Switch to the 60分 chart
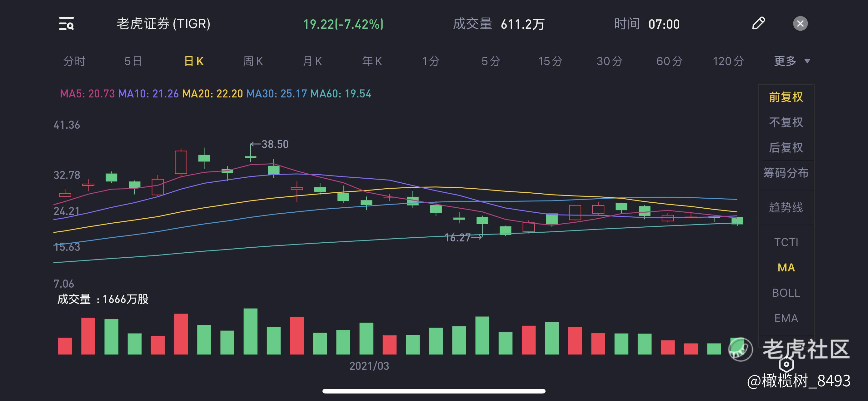Screen dimensions: 868x401 click(669, 61)
